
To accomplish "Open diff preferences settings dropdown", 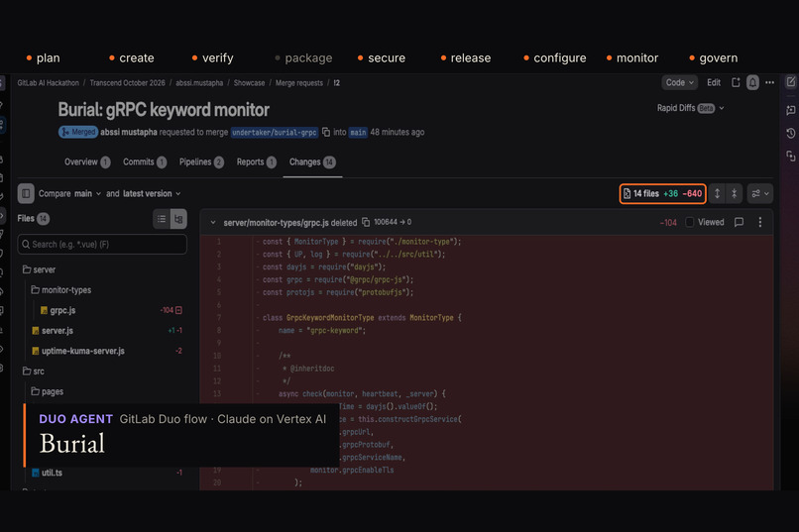I will tap(760, 193).
